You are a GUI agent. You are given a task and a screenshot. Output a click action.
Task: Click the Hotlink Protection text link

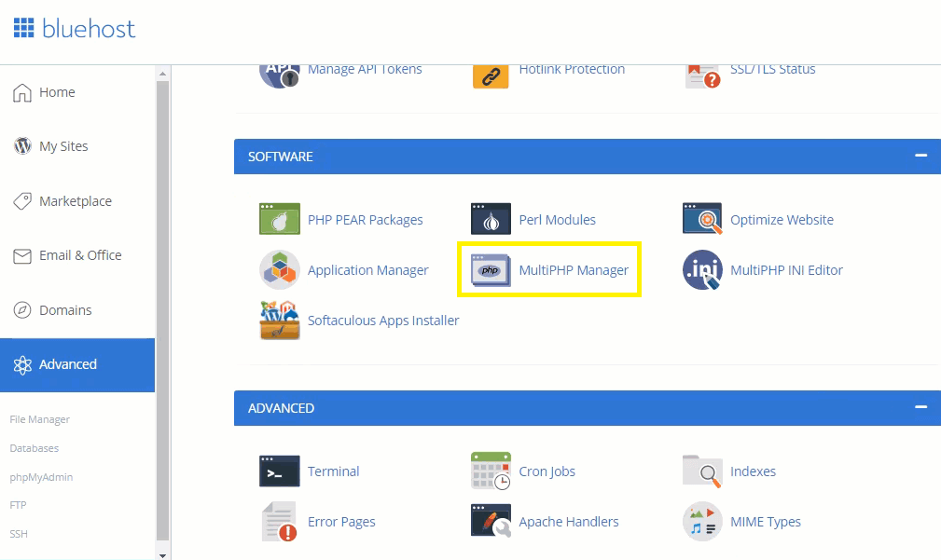coord(572,70)
